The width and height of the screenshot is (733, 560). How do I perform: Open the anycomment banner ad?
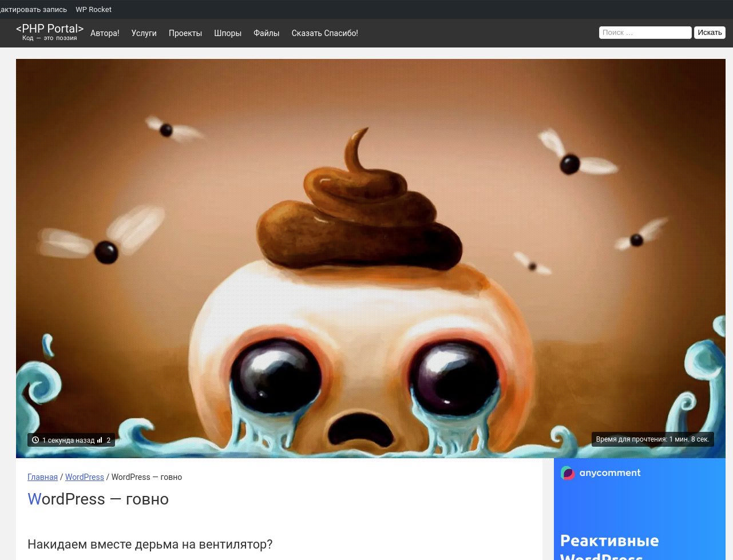click(640, 509)
